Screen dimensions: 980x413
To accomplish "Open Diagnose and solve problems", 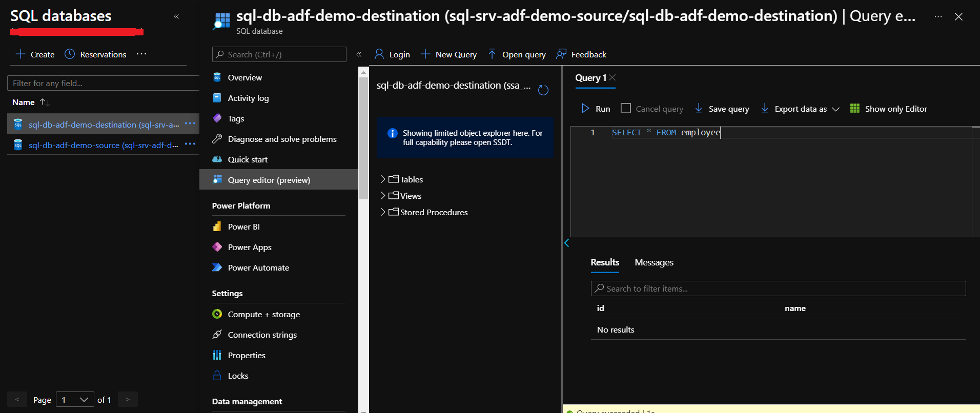I will (x=282, y=139).
